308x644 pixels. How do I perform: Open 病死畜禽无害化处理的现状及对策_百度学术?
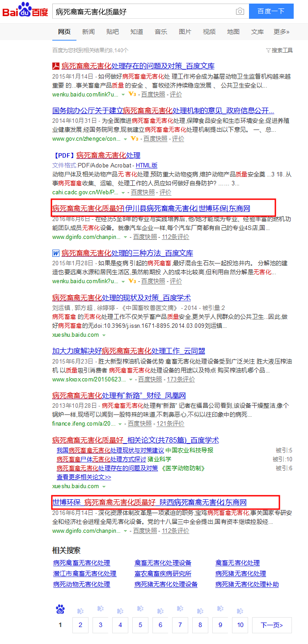tap(122, 297)
